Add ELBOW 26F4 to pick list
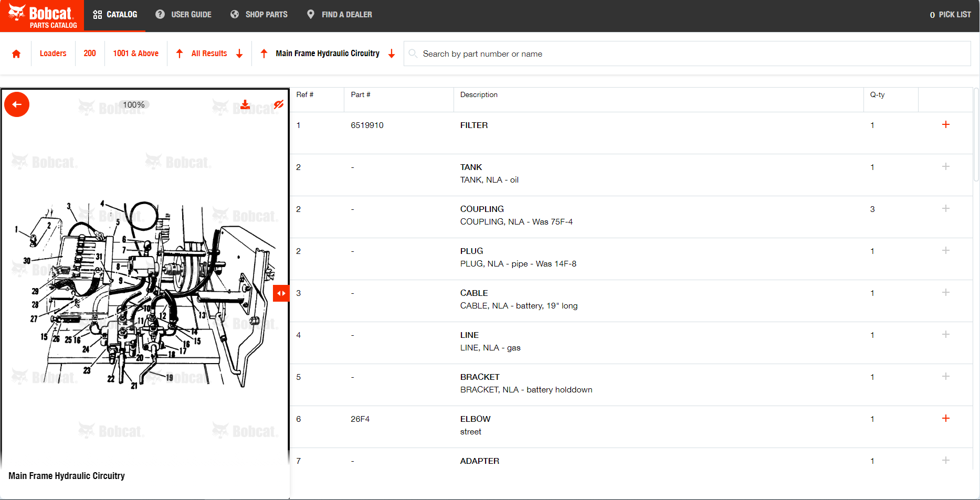This screenshot has height=500, width=980. pyautogui.click(x=945, y=419)
